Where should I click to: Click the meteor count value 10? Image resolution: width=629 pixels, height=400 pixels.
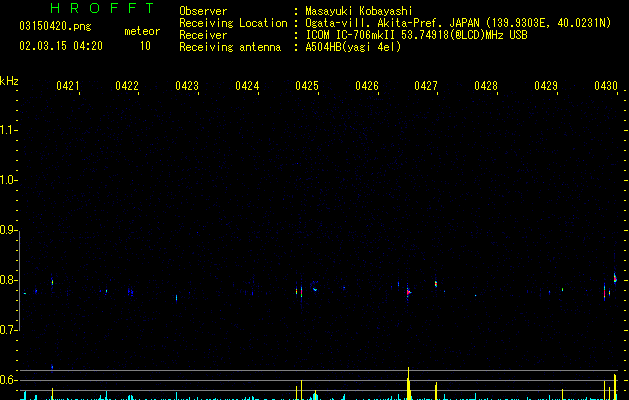(x=145, y=46)
